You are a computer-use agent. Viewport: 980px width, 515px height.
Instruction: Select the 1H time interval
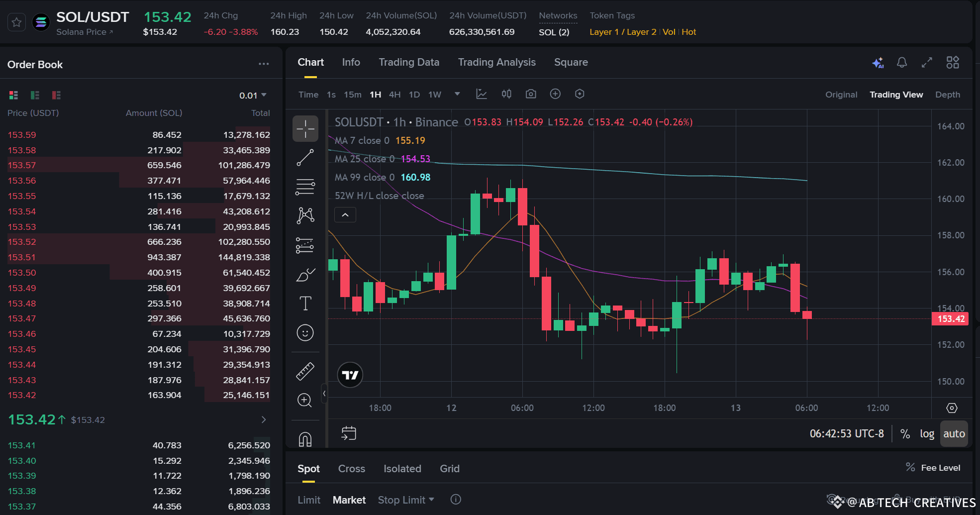tap(376, 95)
